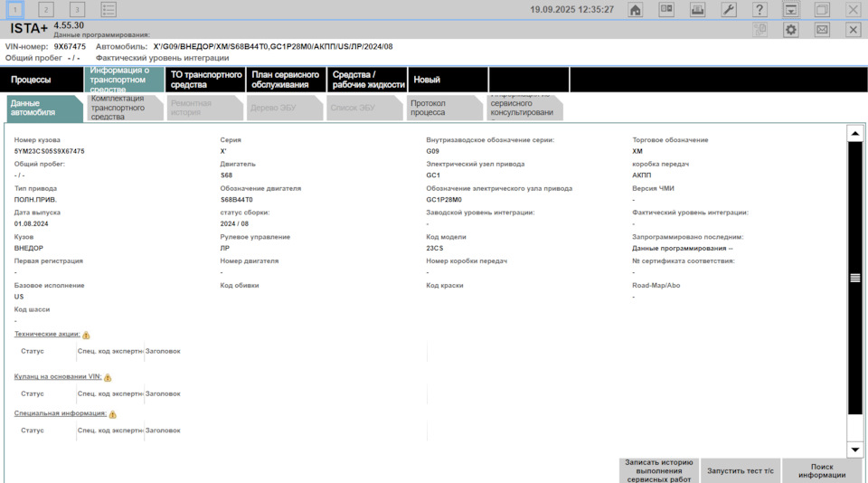The height and width of the screenshot is (483, 868).
Task: Open the wrench tools icon
Action: [x=729, y=9]
